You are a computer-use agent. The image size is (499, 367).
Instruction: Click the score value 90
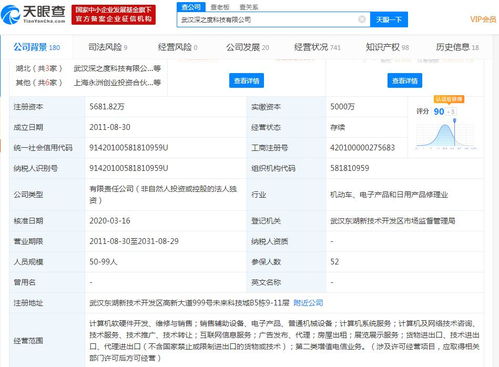coord(439,112)
